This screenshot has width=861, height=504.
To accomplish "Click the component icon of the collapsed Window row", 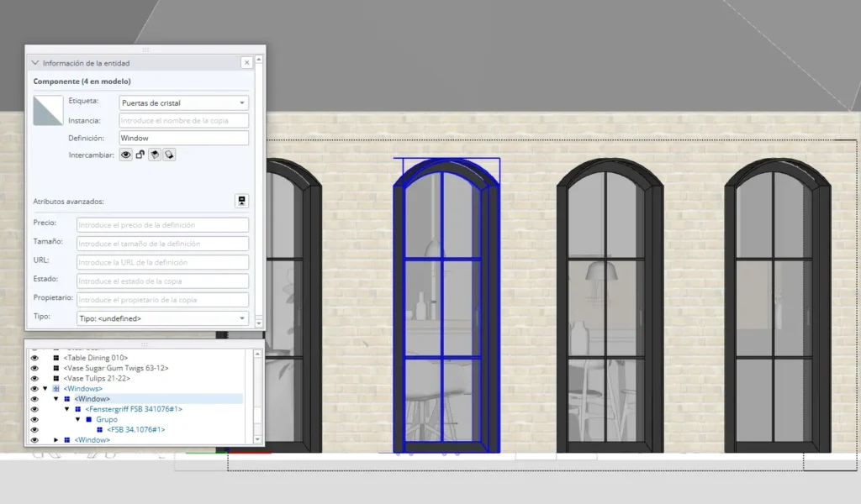I will pyautogui.click(x=67, y=440).
